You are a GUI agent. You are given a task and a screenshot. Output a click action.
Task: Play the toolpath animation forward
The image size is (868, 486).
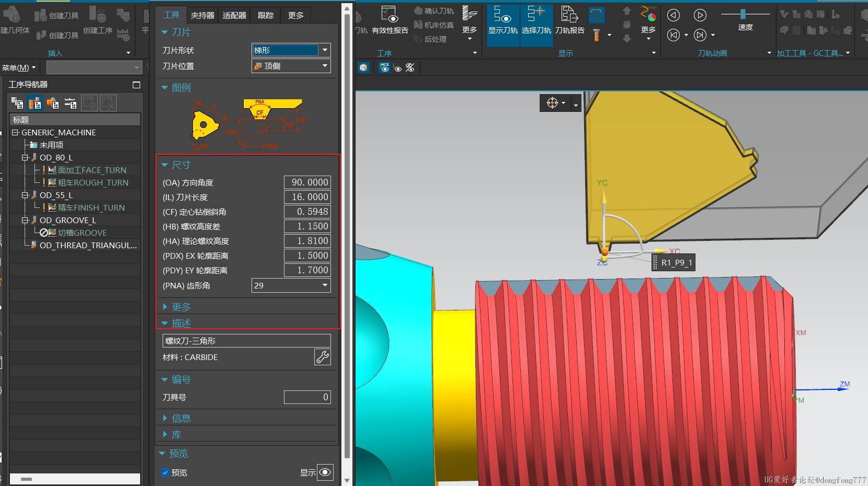click(x=700, y=15)
